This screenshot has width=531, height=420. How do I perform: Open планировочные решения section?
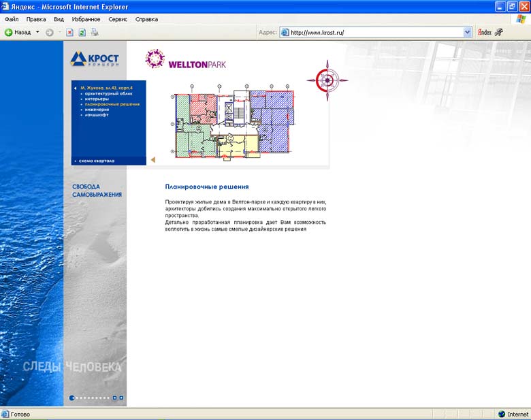tap(112, 104)
